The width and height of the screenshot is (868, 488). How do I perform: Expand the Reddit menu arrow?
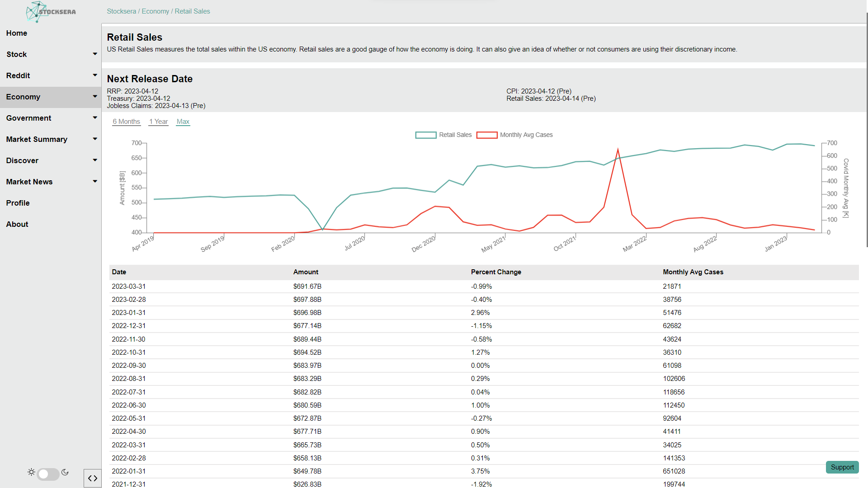(95, 75)
